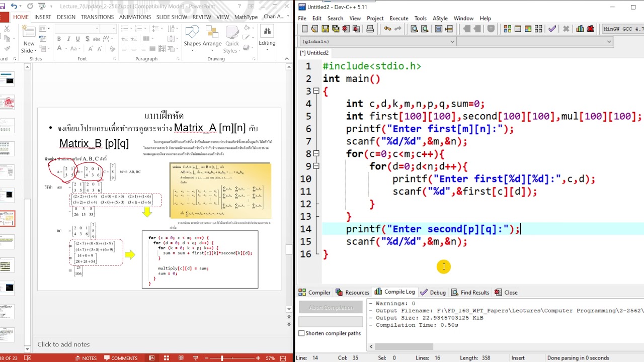The image size is (644, 362).
Task: Click 'Click to add notes' area
Action: pos(63,344)
